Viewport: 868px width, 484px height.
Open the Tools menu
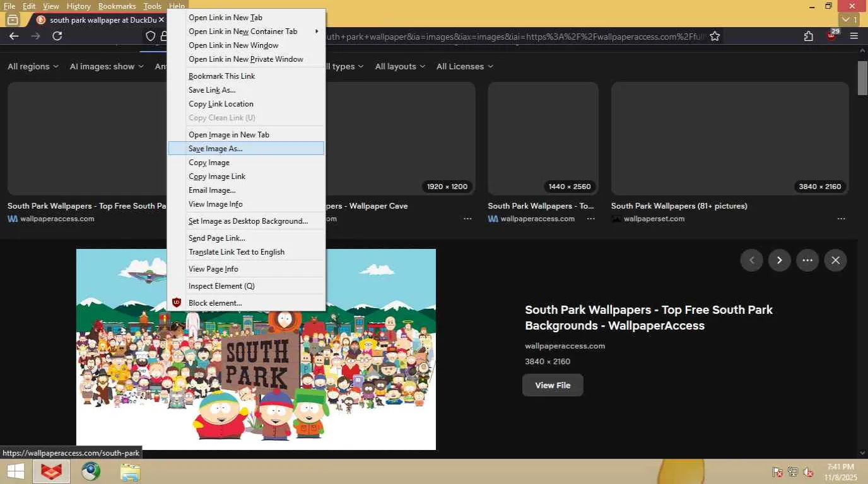click(x=153, y=6)
